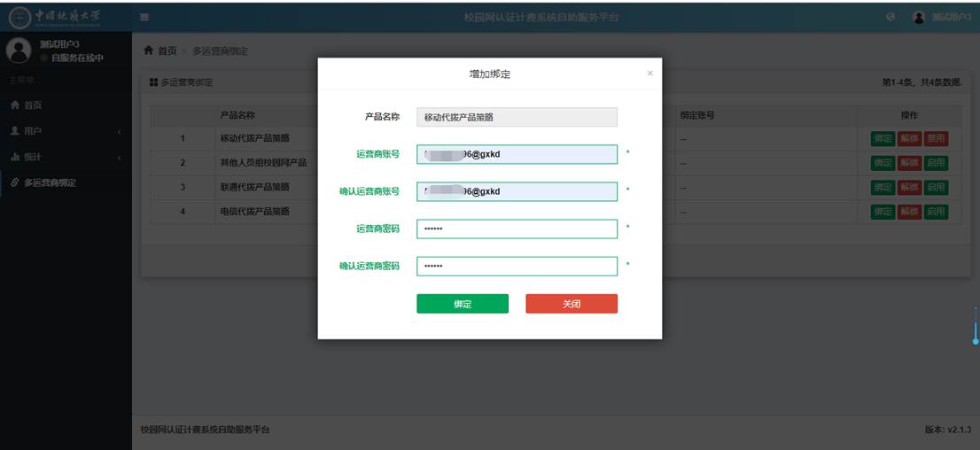
Task: Click the globe icon in top bar
Action: click(x=891, y=17)
